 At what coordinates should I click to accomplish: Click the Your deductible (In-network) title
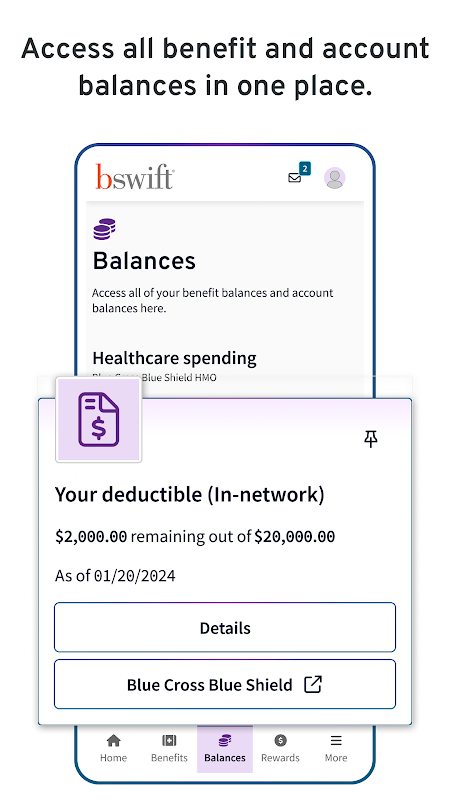[190, 495]
